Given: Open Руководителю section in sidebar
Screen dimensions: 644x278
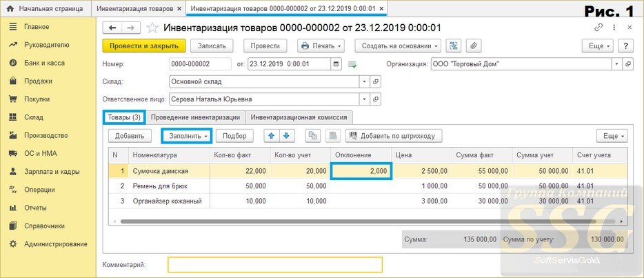Looking at the screenshot, I should [x=46, y=45].
